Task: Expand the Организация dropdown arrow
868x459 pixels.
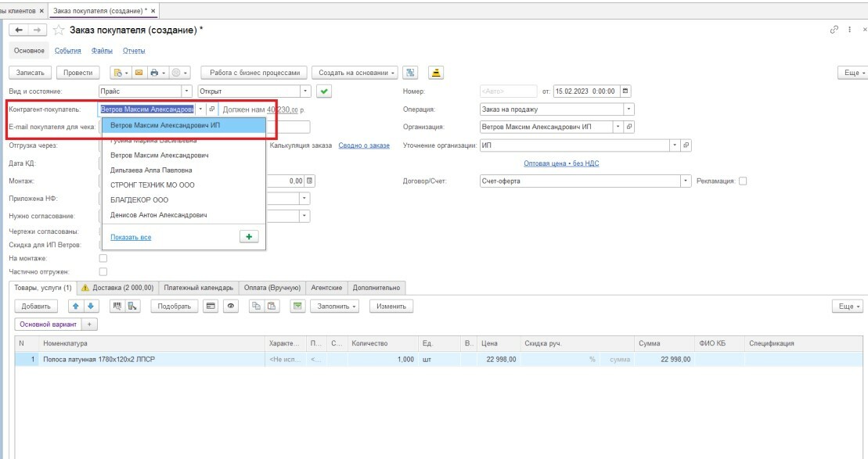Action: [x=618, y=127]
